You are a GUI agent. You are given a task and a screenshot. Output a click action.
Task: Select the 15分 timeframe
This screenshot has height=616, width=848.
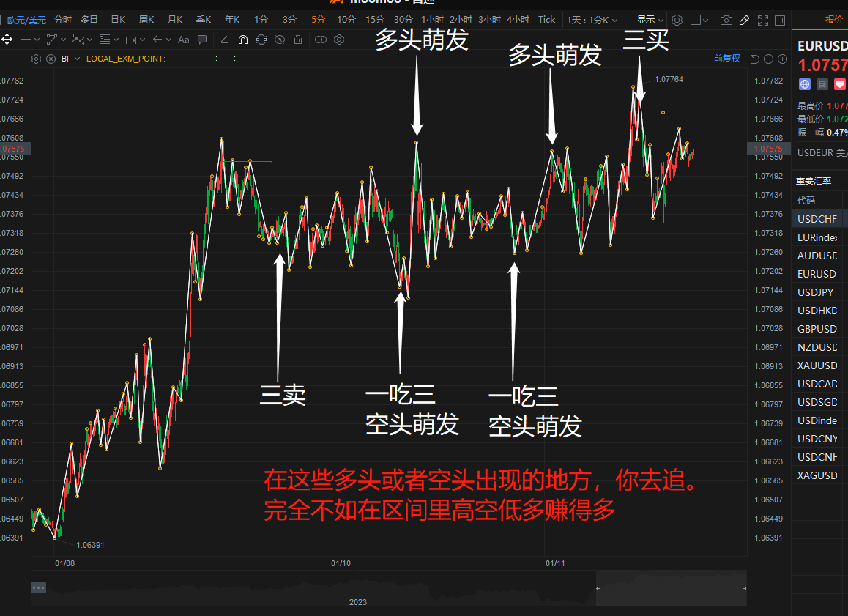pyautogui.click(x=375, y=20)
